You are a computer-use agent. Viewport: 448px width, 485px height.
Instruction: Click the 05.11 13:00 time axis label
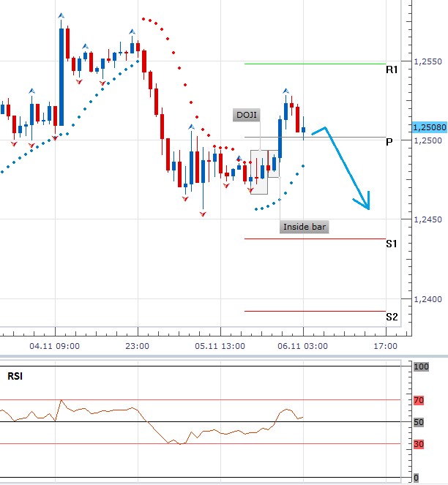220,346
